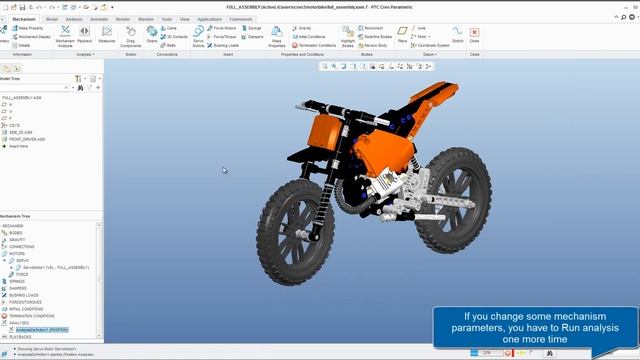
Task: Click Redefine Bodies in ribbon
Action: coord(375,37)
